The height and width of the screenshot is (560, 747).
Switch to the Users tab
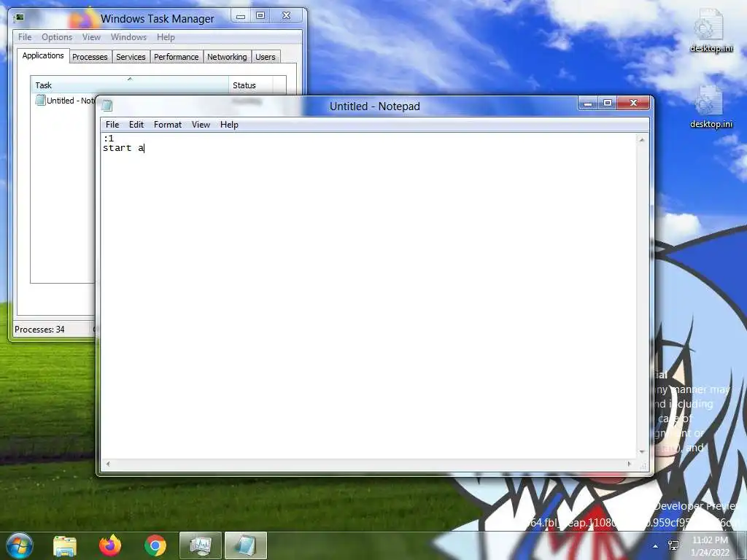[x=266, y=57]
